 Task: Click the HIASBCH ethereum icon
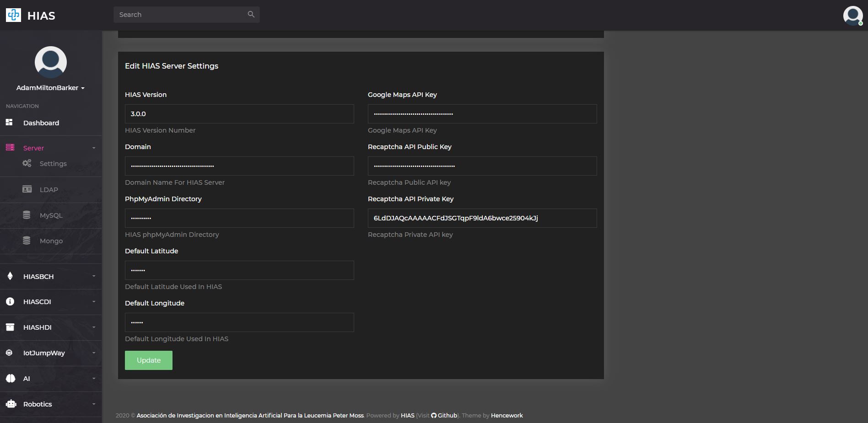(x=10, y=276)
